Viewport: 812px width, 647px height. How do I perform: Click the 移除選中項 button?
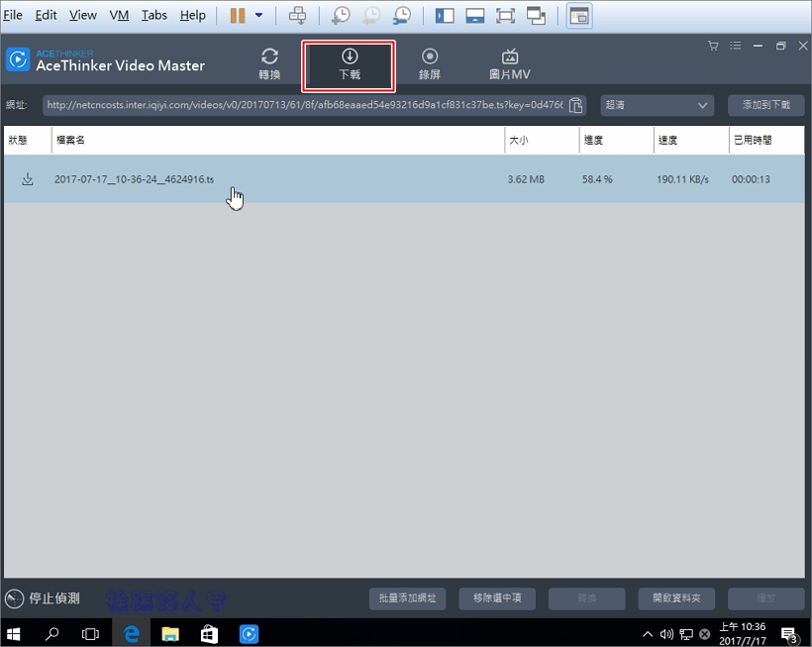(x=497, y=598)
